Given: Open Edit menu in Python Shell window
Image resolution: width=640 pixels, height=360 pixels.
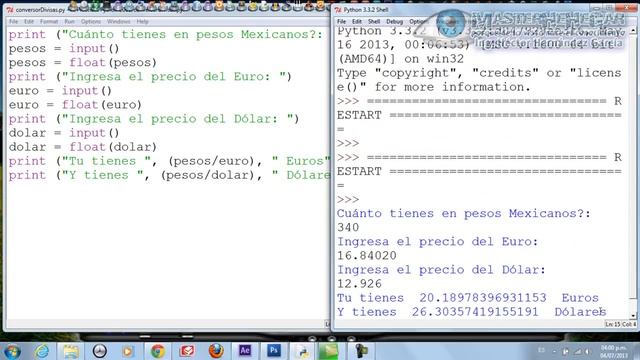Looking at the screenshot, I should pyautogui.click(x=357, y=21).
